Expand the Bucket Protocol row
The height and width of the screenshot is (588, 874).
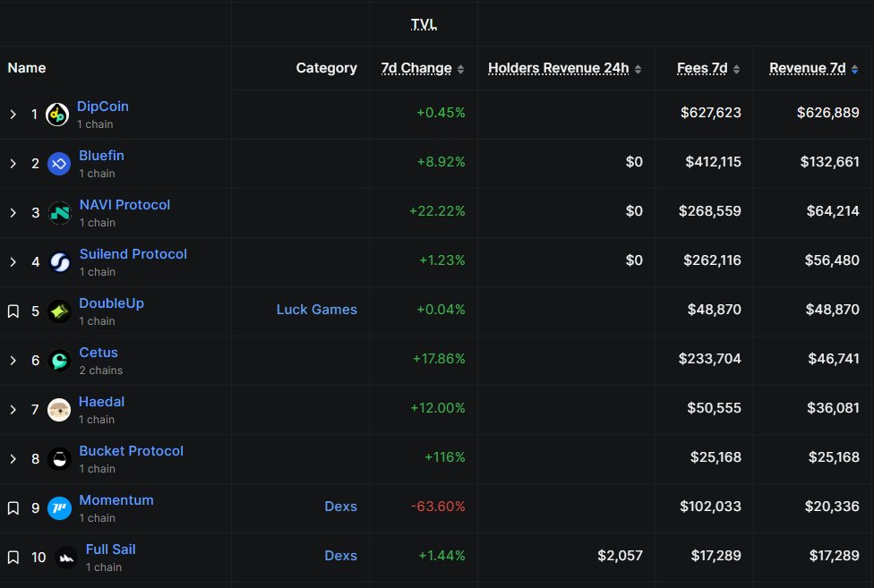tap(13, 459)
